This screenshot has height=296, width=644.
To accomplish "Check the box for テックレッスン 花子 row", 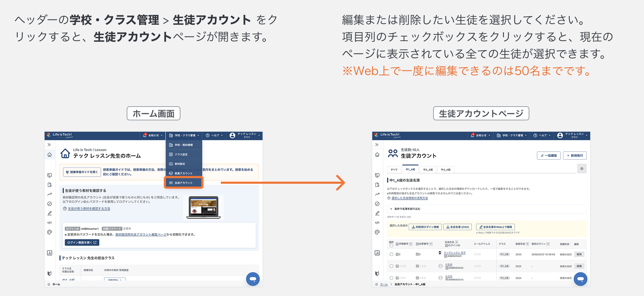I will pos(391,254).
